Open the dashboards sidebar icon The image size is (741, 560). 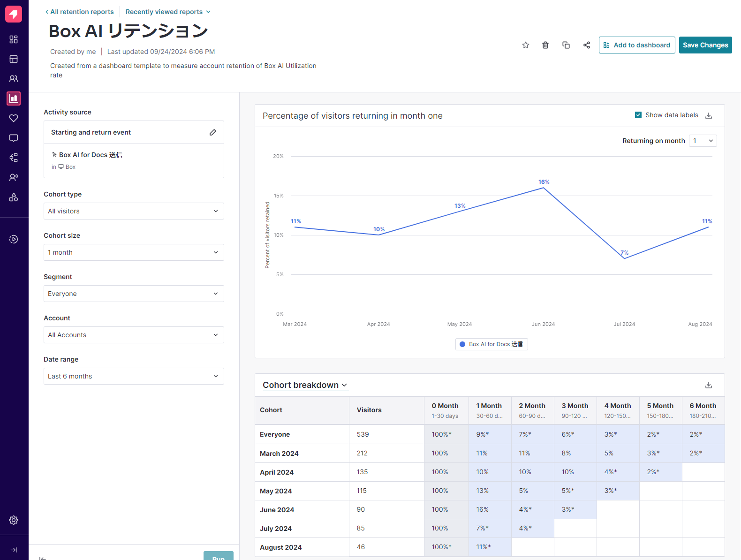[14, 39]
